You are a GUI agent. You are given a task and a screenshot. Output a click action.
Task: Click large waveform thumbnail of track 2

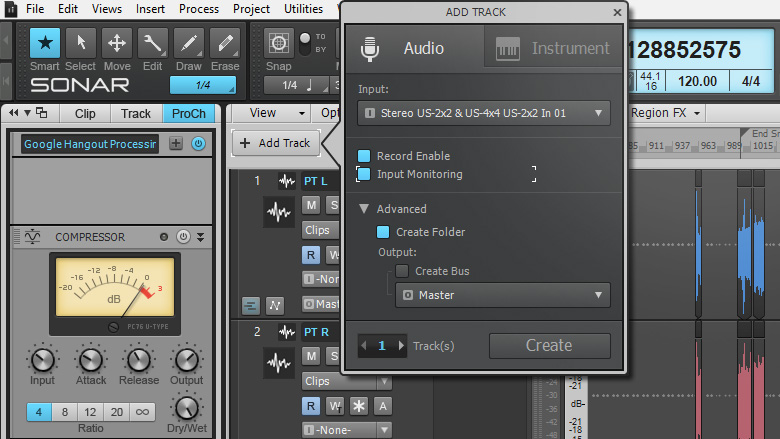click(279, 363)
